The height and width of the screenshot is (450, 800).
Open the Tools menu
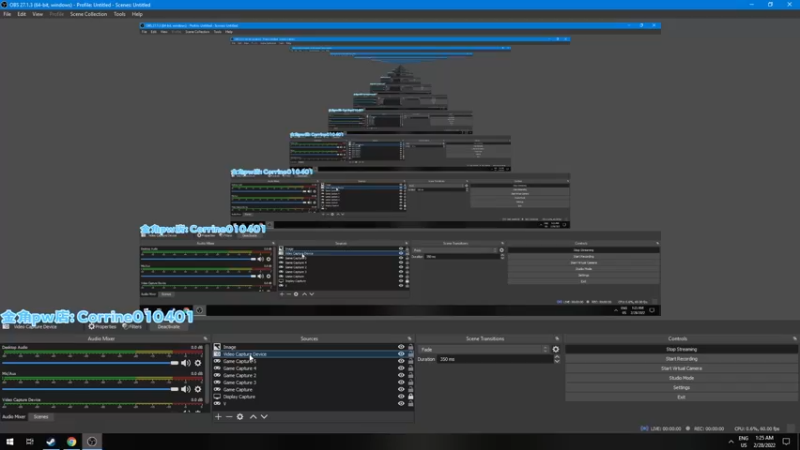point(119,14)
